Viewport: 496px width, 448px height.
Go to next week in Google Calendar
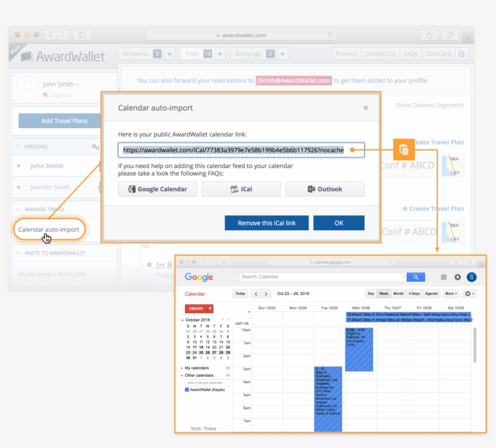[266, 294]
